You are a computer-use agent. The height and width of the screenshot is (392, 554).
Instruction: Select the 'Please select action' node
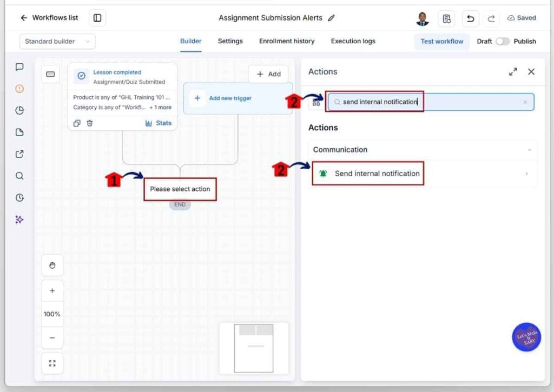(180, 189)
